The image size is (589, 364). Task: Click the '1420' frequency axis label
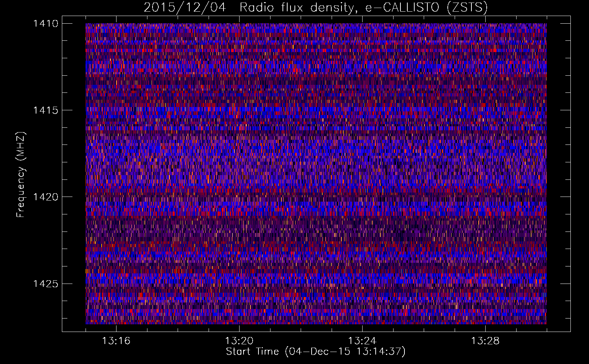tap(46, 197)
